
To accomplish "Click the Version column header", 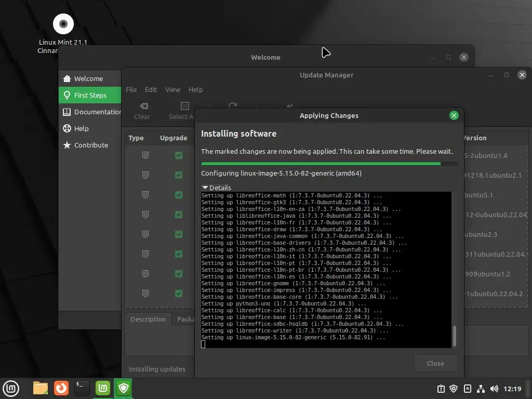I will [475, 138].
